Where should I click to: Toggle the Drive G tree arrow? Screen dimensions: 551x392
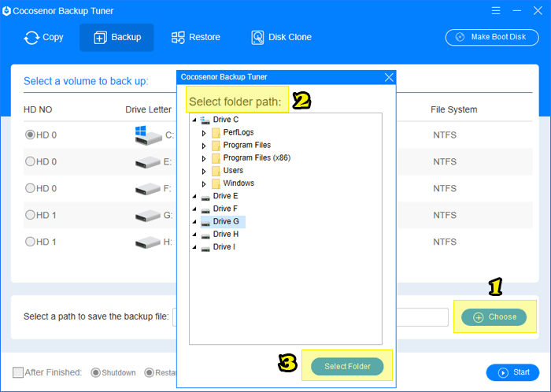click(194, 222)
